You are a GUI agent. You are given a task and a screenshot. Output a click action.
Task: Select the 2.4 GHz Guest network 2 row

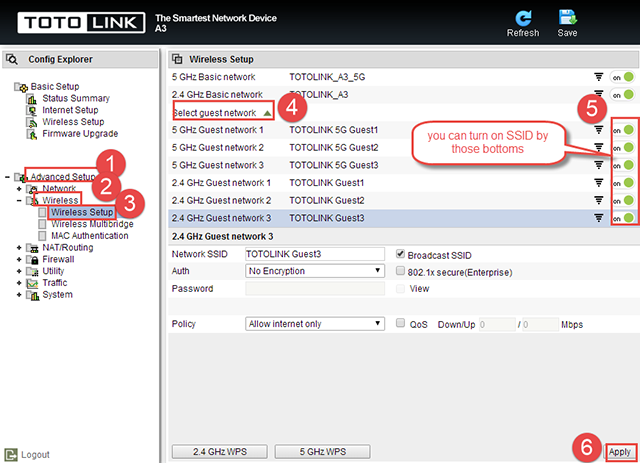[403, 200]
